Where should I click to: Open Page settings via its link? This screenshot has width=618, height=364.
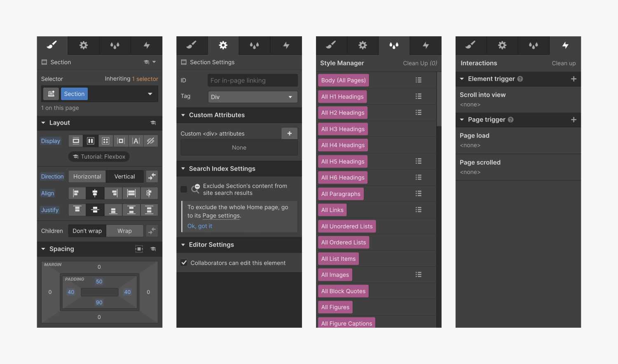pos(220,215)
